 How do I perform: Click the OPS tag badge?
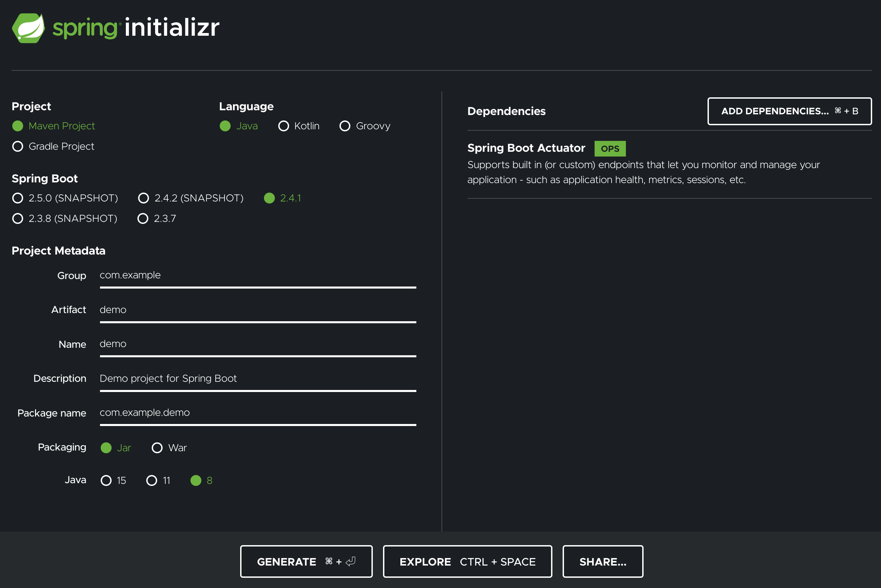coord(610,149)
